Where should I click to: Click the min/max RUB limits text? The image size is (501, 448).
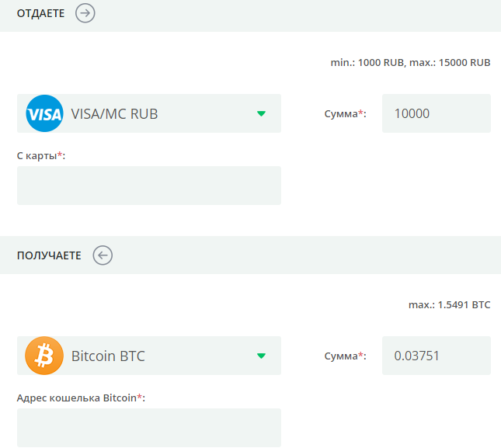coord(410,63)
